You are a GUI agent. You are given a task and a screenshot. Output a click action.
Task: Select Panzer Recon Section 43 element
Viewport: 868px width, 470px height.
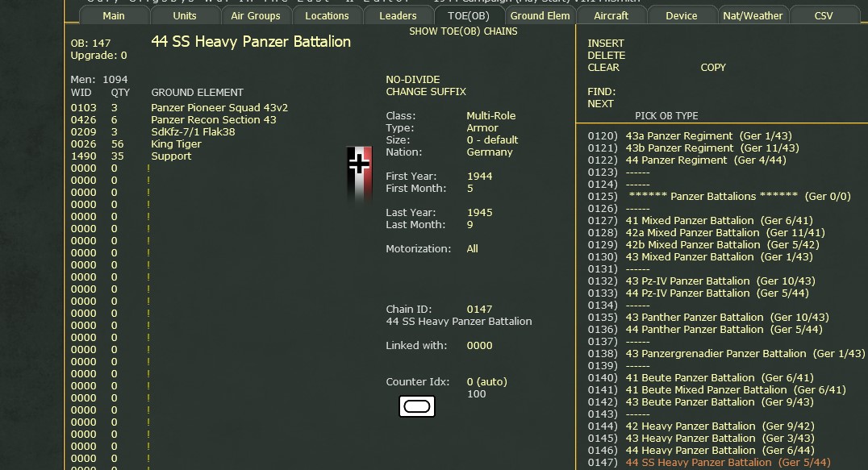214,120
